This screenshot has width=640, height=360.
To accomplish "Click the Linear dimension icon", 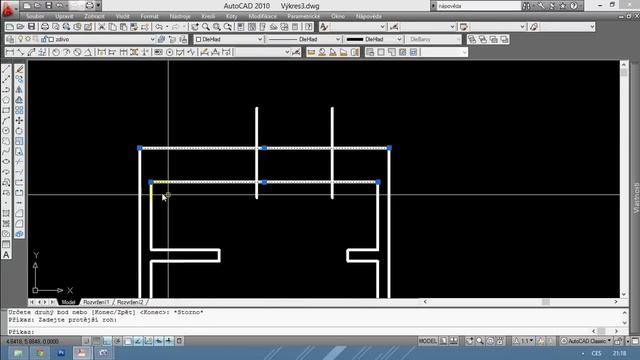I will (x=10, y=52).
